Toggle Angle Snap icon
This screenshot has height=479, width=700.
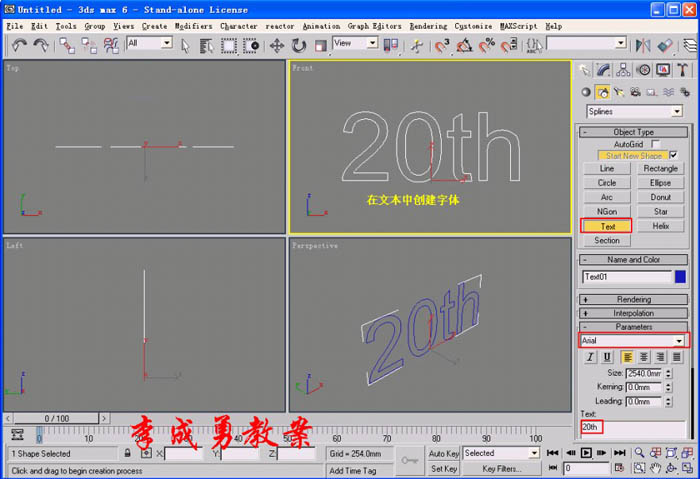point(464,46)
